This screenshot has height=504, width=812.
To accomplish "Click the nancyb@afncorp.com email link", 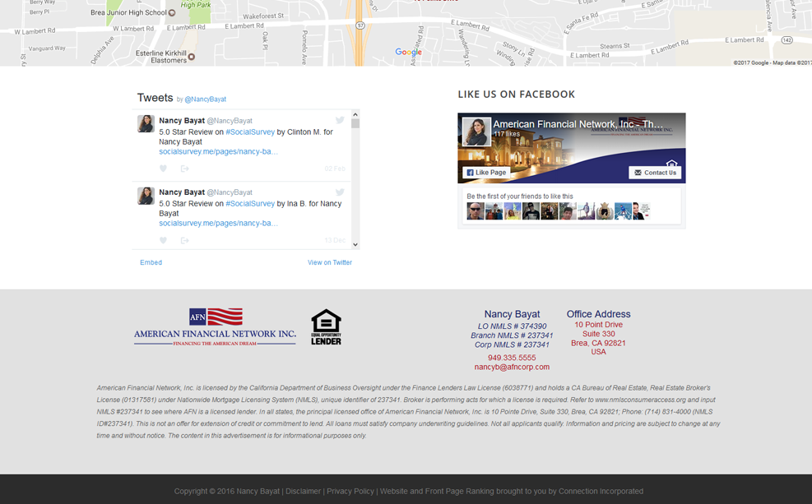I will [x=512, y=367].
